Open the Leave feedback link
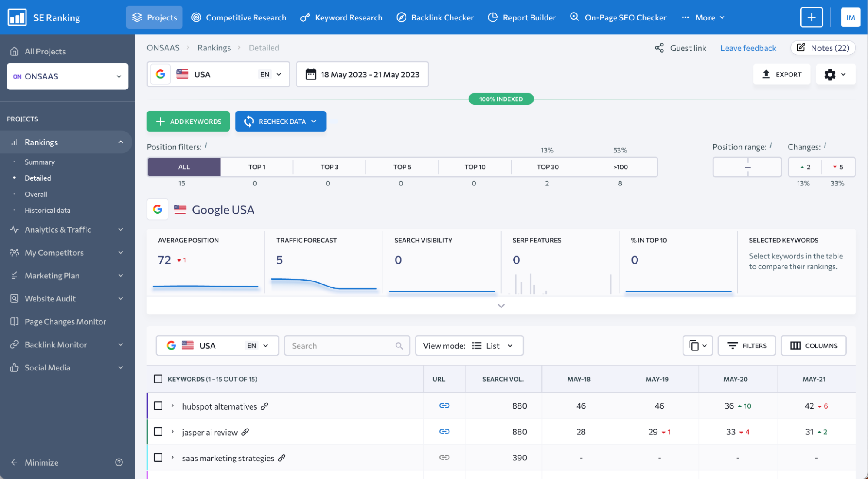The image size is (868, 479). pyautogui.click(x=748, y=48)
